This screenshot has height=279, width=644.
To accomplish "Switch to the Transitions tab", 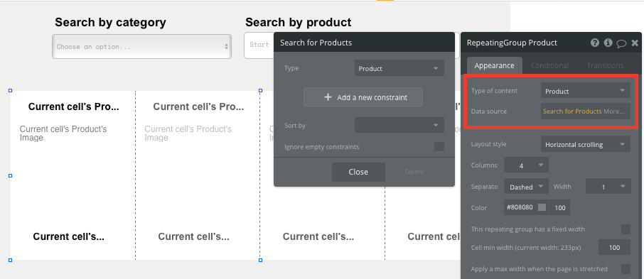I will [x=605, y=65].
